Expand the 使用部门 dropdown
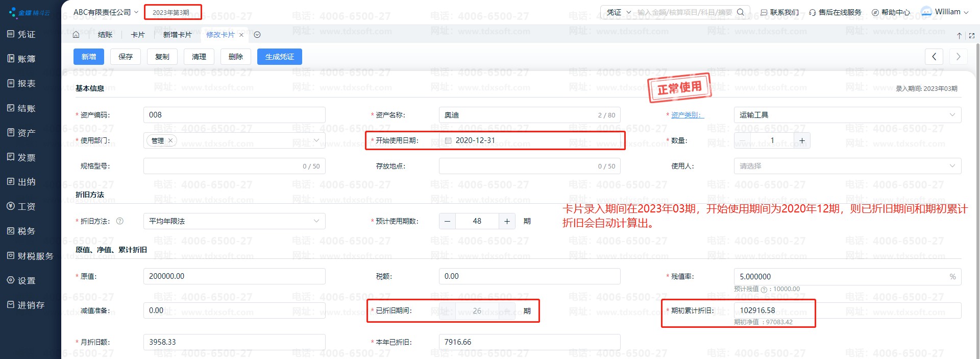This screenshot has height=359, width=980. (x=316, y=140)
